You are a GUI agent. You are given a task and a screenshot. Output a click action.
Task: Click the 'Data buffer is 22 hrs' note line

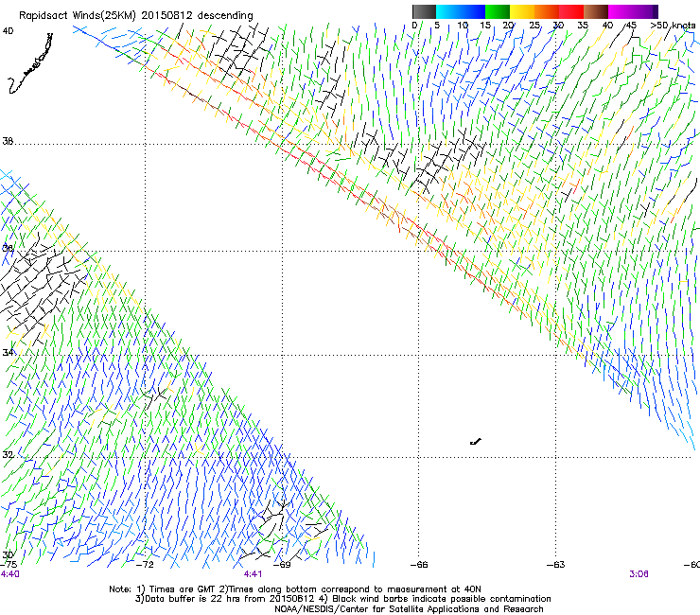click(x=342, y=599)
